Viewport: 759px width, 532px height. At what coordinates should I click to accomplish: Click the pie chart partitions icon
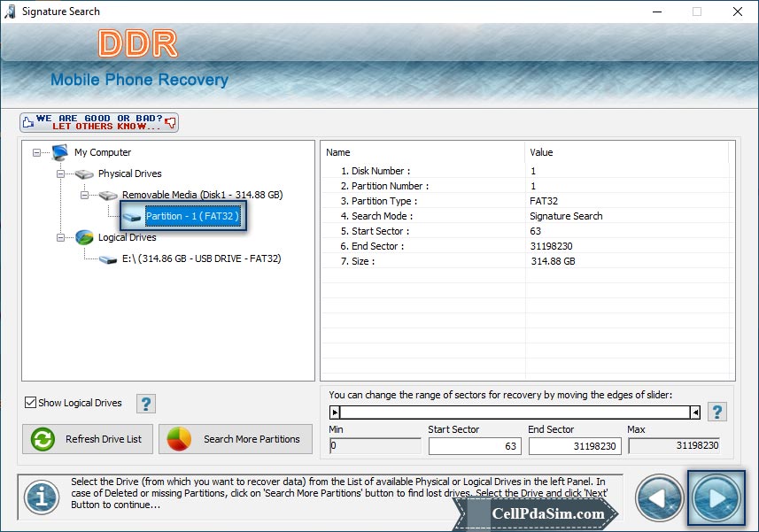179,439
